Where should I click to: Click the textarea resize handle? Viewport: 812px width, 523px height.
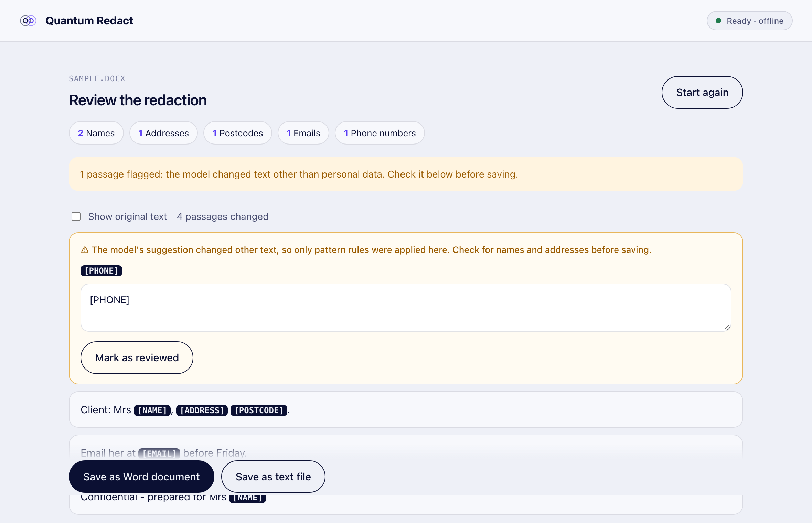pos(727,327)
